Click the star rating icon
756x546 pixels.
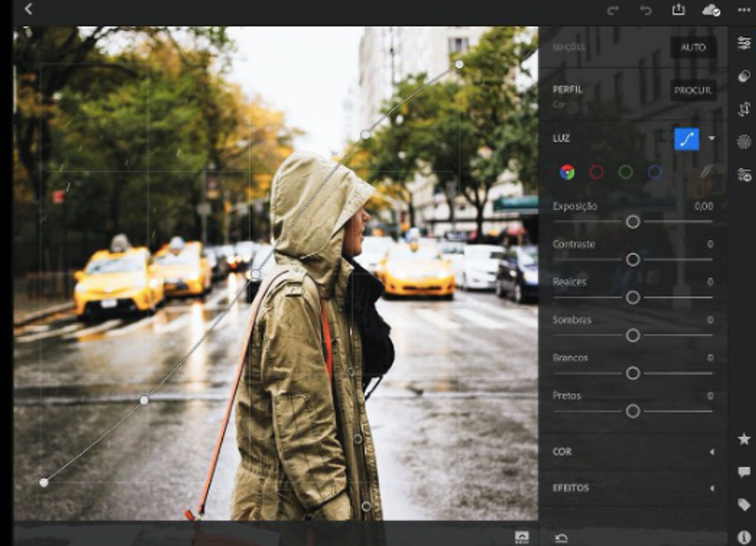(x=744, y=439)
